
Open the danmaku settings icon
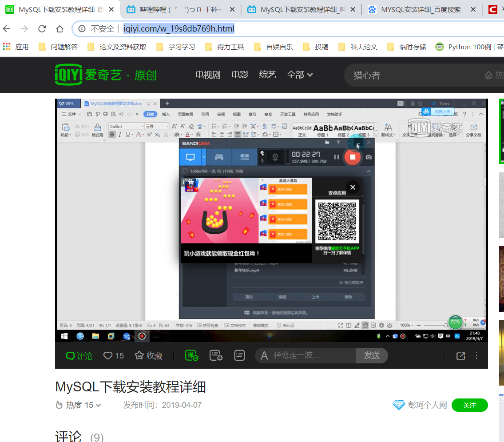tap(217, 355)
